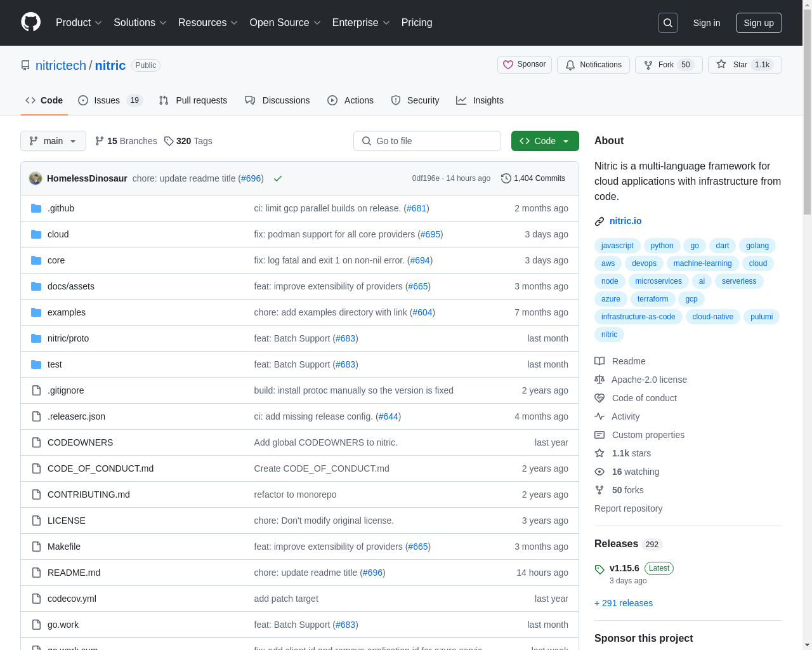Click the star icon beside 1.1k stars
The width and height of the screenshot is (812, 650).
pos(599,453)
